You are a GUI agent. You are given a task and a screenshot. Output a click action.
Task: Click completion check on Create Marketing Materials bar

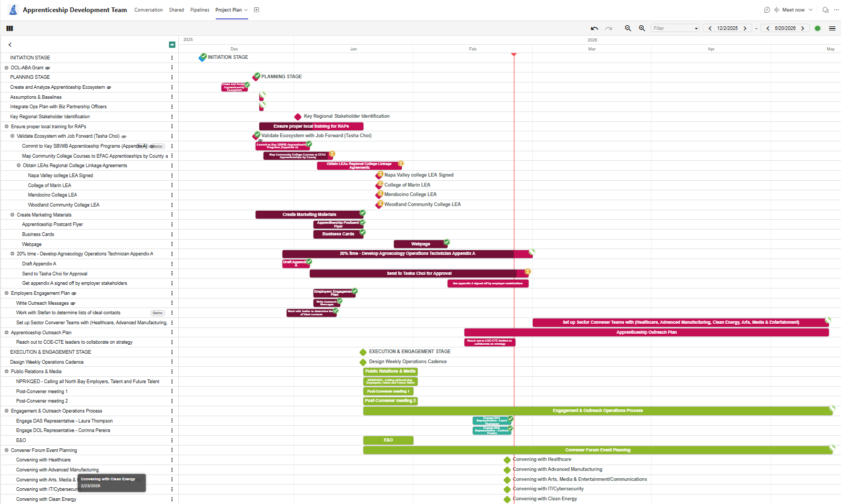coord(362,212)
